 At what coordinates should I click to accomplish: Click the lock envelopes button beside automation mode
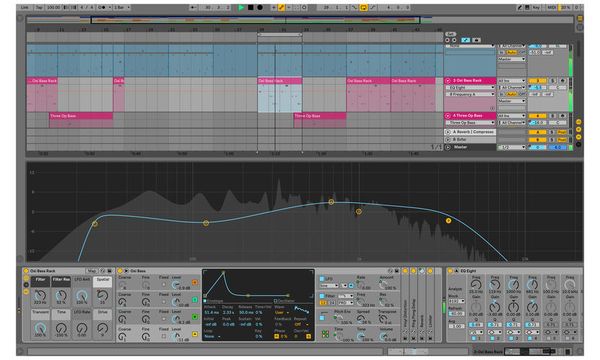coord(476,40)
